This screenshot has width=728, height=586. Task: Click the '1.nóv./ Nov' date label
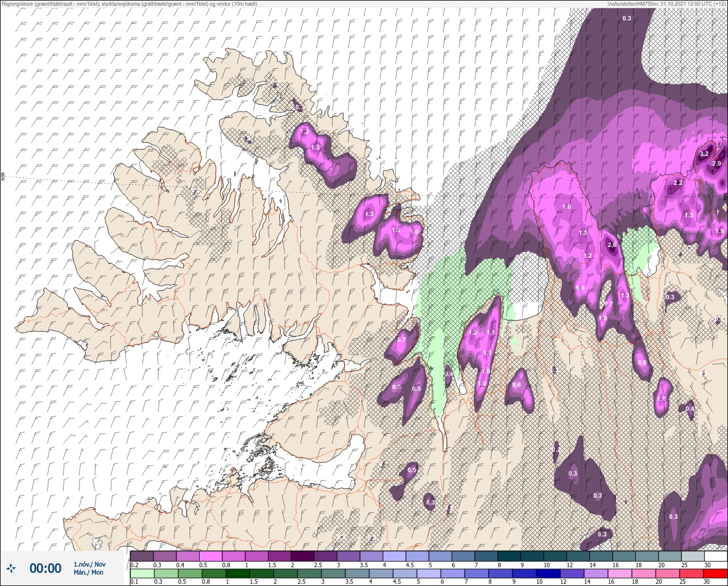click(89, 564)
